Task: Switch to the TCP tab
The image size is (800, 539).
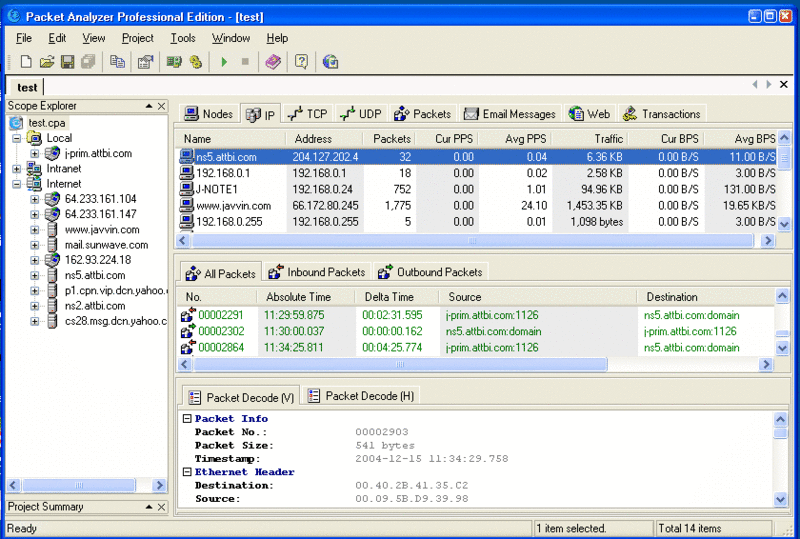Action: [308, 114]
